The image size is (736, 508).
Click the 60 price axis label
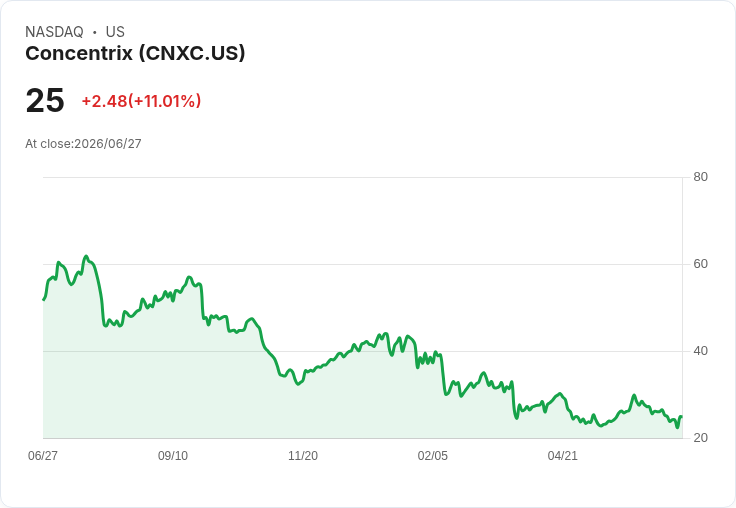(x=700, y=264)
